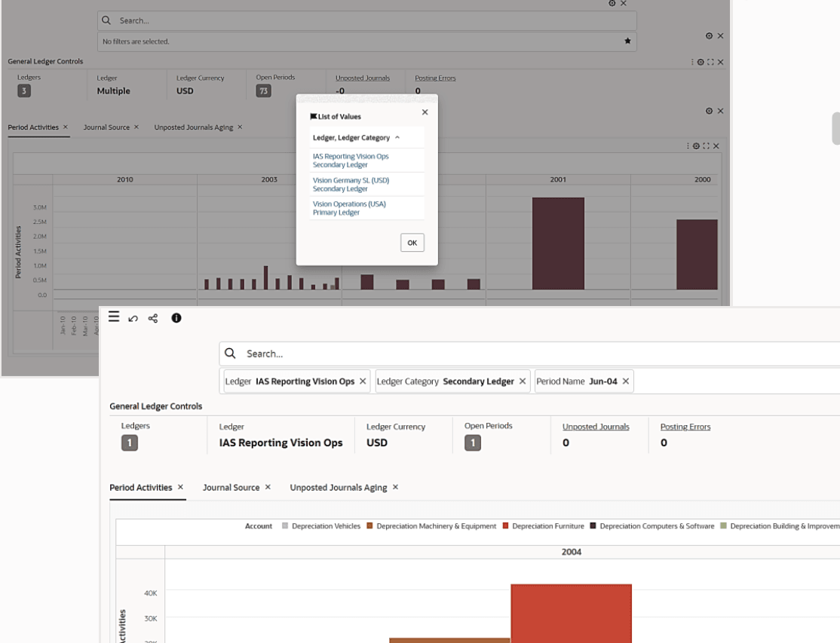
Task: Close the front Unposted Journals Aging tab
Action: (x=395, y=487)
